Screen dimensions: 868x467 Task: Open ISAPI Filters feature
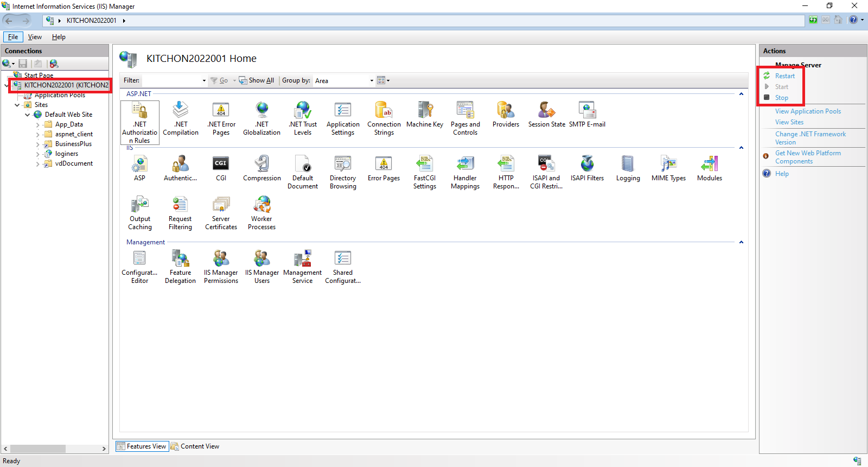pyautogui.click(x=588, y=168)
